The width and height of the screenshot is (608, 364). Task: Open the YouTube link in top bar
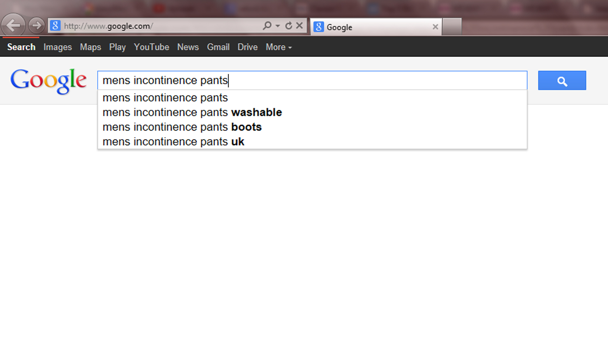[151, 47]
